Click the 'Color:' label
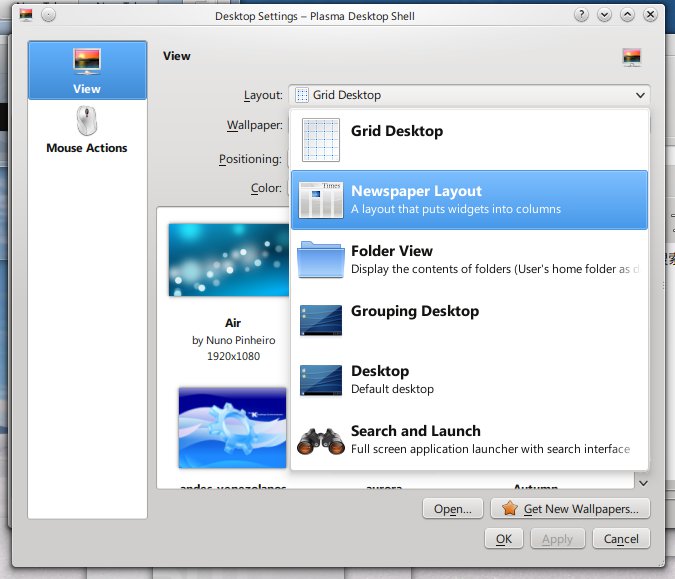This screenshot has height=579, width=675. [x=266, y=188]
